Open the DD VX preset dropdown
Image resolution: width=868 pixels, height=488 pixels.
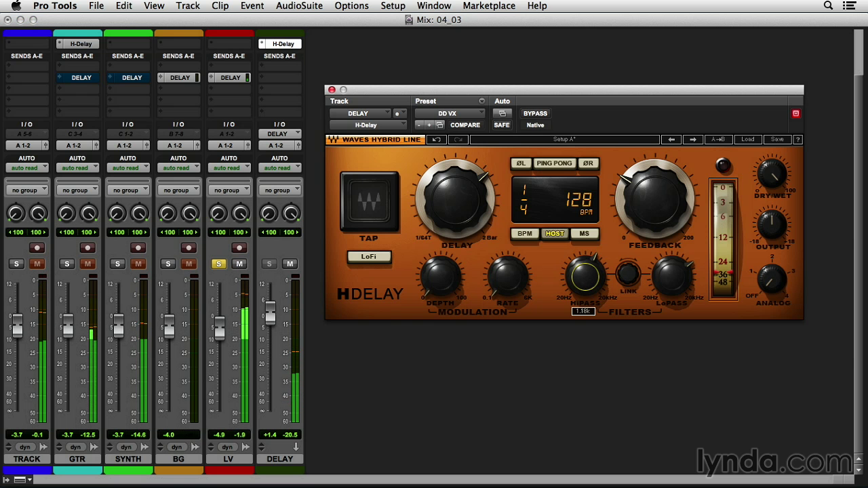(450, 114)
